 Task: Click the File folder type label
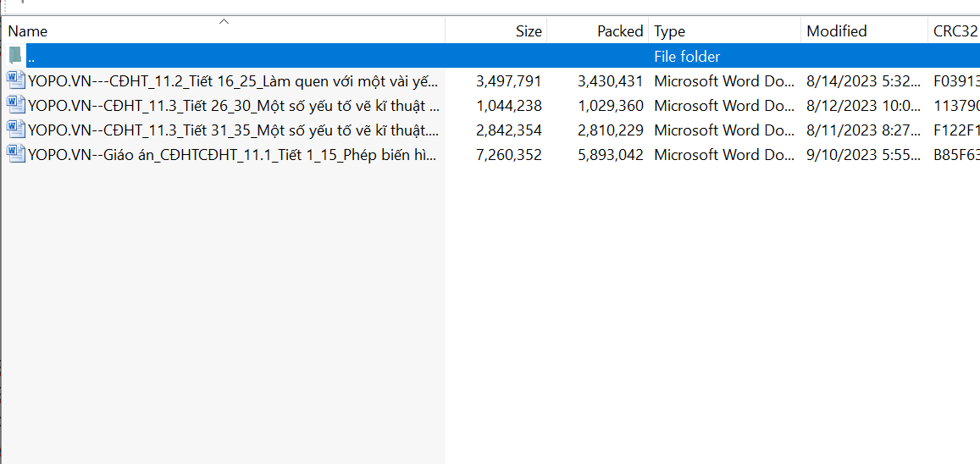pos(687,57)
